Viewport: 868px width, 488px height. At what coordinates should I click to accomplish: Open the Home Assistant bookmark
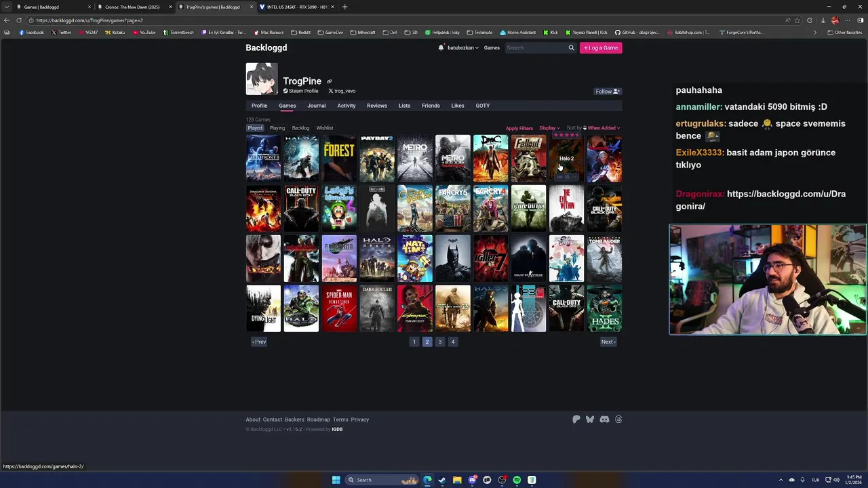click(x=518, y=32)
